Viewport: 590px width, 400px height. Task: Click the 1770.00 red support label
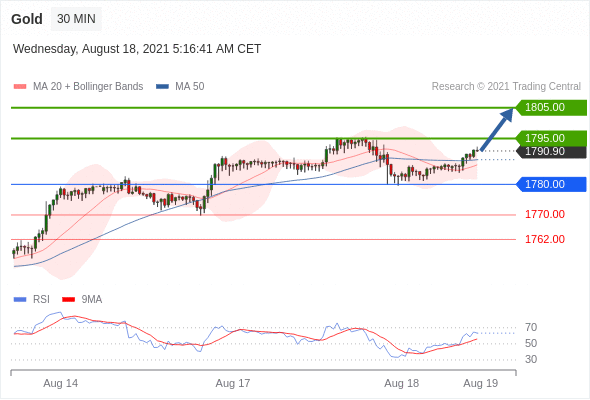[545, 214]
